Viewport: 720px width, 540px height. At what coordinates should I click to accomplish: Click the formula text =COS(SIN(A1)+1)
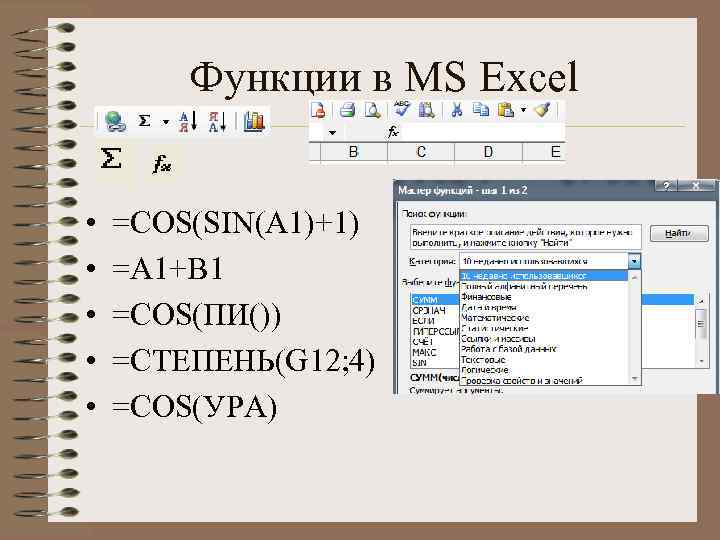(x=235, y=223)
